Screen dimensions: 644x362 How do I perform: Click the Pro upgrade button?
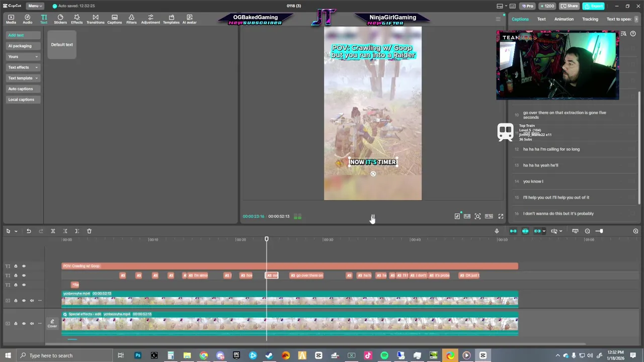527,6
